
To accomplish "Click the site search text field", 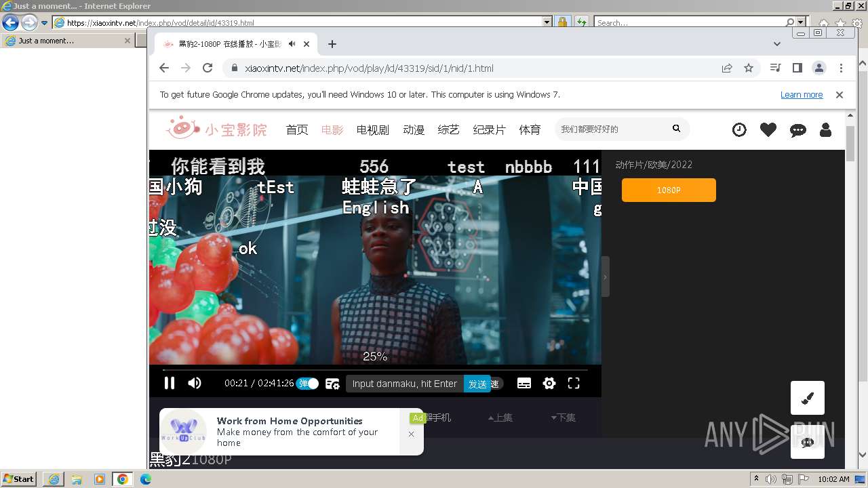I will (x=612, y=129).
